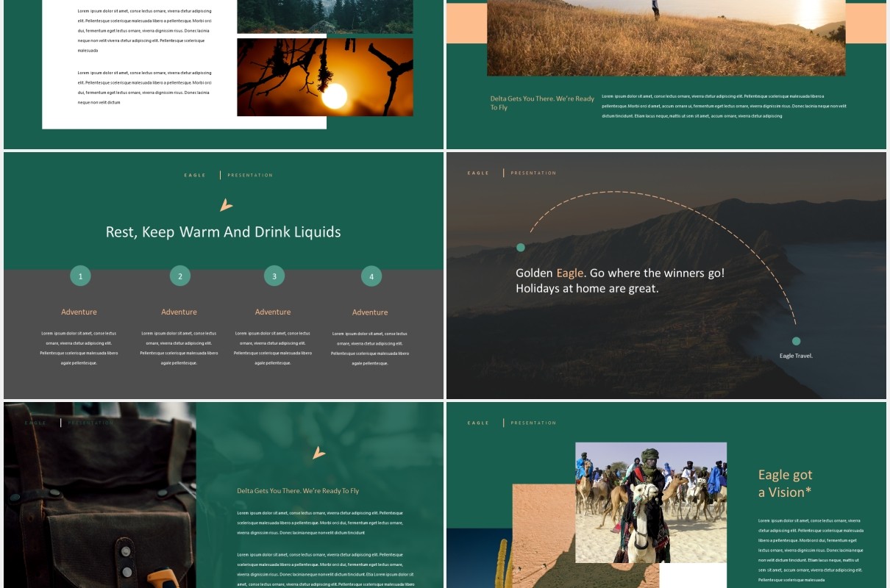Click the 'Adventure' label under circle 2

(179, 312)
